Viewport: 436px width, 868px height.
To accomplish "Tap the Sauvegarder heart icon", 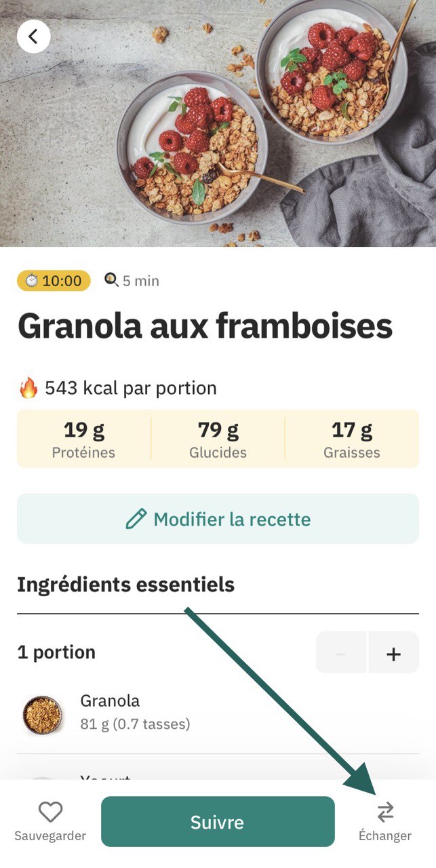I will (49, 810).
